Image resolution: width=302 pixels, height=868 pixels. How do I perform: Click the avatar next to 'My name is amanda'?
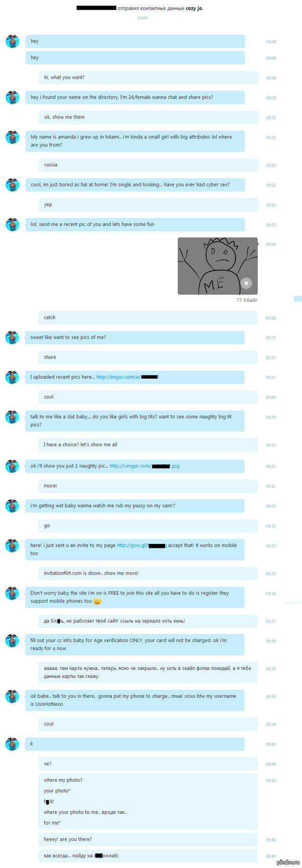click(12, 137)
